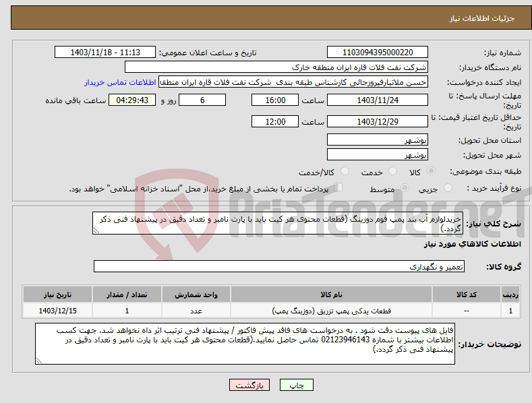Click the need date cell 1403/12/15
This screenshot has height=403, width=532.
58,311
